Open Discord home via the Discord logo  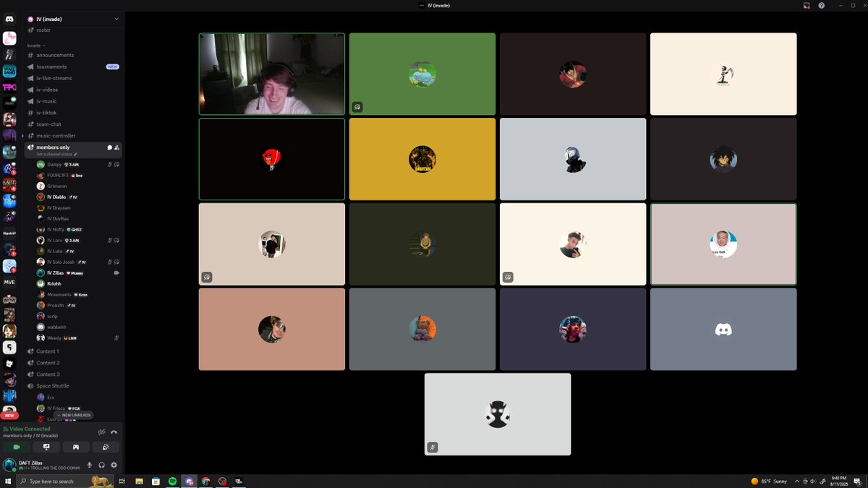[x=9, y=19]
